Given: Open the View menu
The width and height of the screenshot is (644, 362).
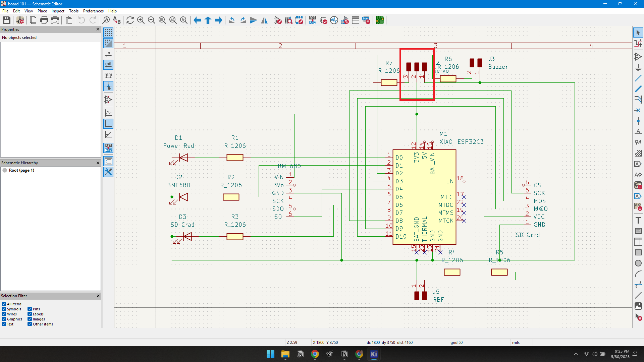Looking at the screenshot, I should click(29, 11).
